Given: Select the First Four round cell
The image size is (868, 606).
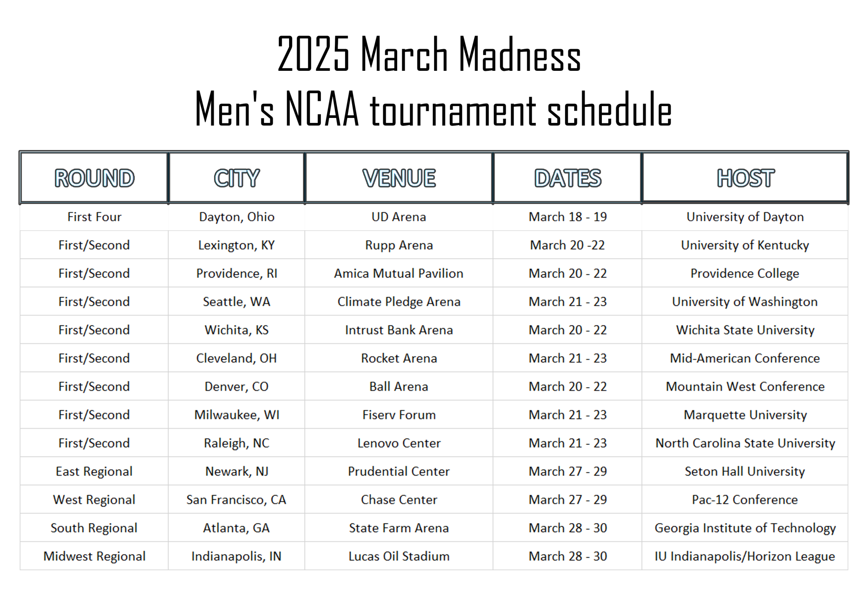Looking at the screenshot, I should point(94,217).
